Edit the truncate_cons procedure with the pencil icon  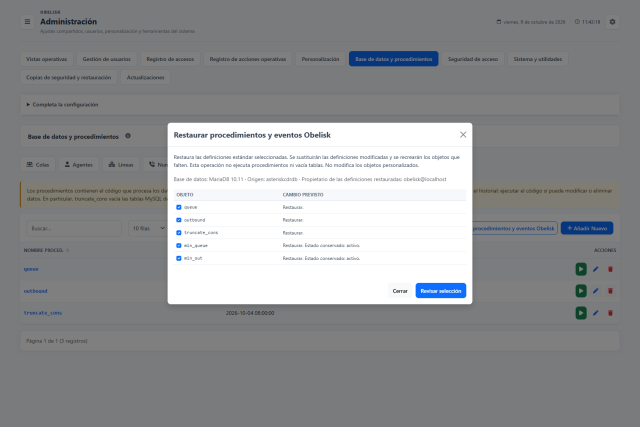click(x=596, y=313)
